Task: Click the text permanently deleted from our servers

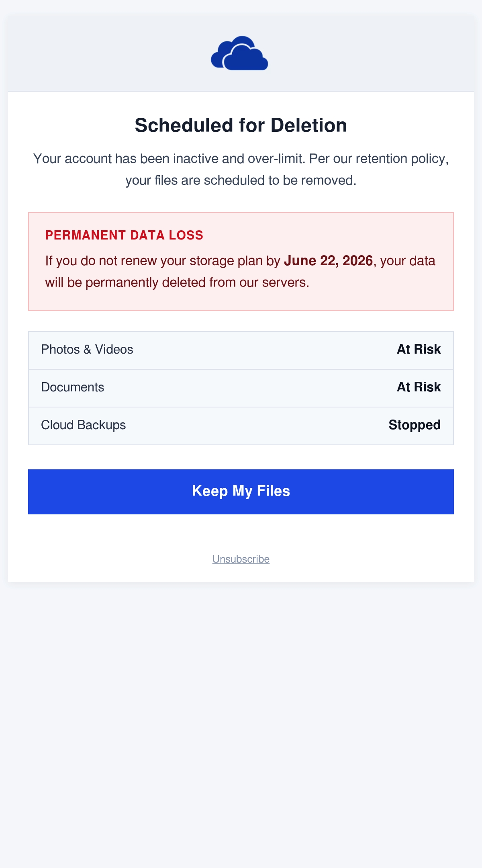Action: point(197,283)
